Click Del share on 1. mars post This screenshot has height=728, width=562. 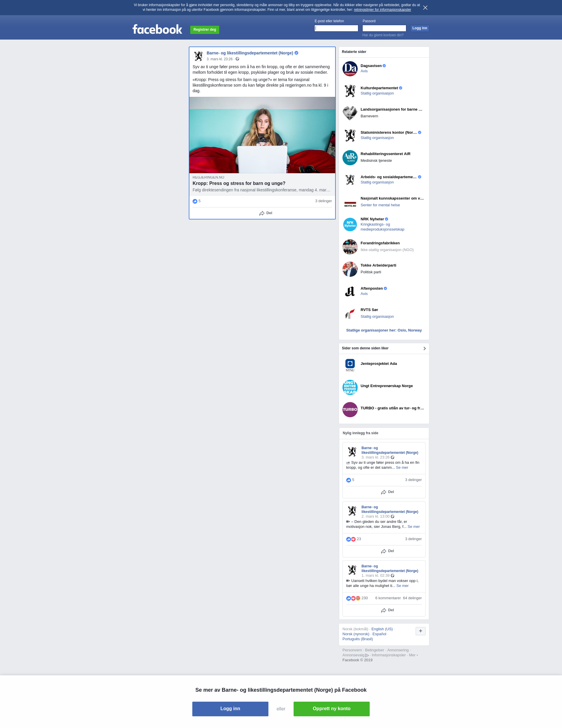click(387, 610)
